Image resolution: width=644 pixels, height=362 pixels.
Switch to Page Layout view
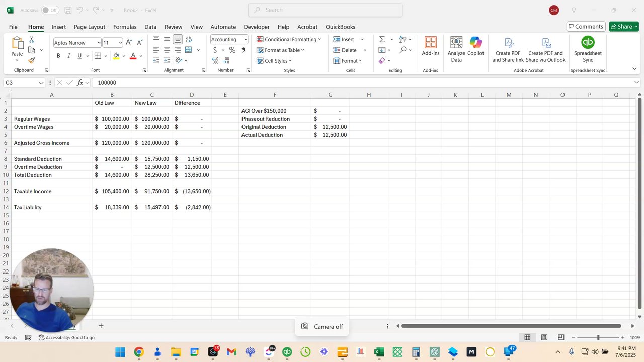pyautogui.click(x=544, y=337)
